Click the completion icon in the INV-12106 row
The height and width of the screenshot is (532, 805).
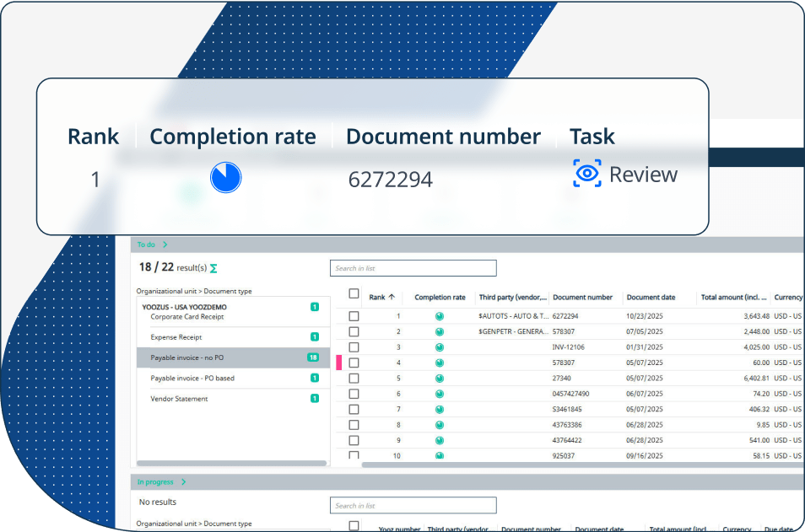click(x=440, y=347)
